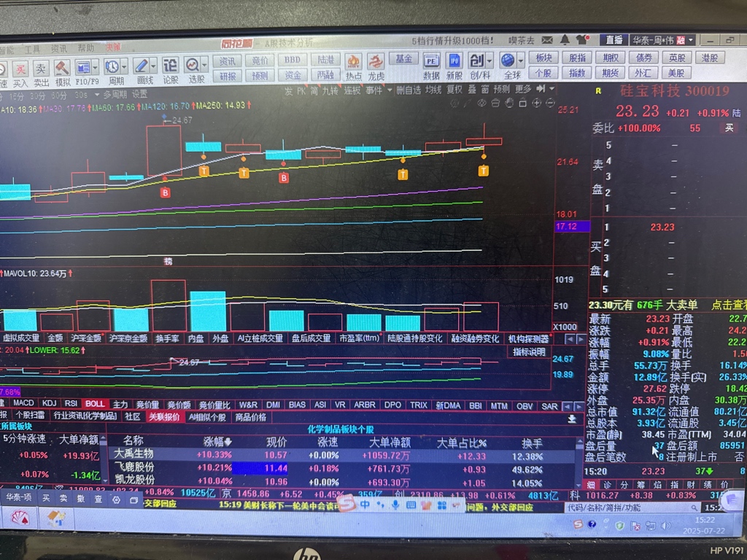
Task: Open the 龙虎 dragon-tiger list icon
Action: (376, 63)
